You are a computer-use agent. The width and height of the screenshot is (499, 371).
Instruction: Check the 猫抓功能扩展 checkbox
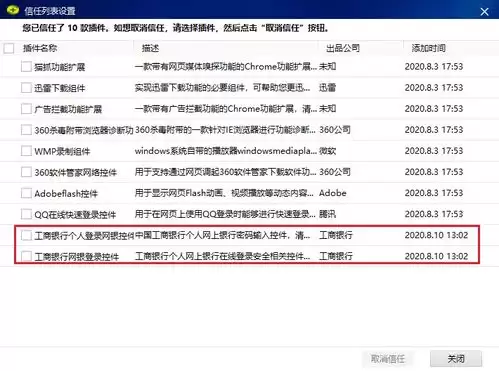(x=26, y=67)
